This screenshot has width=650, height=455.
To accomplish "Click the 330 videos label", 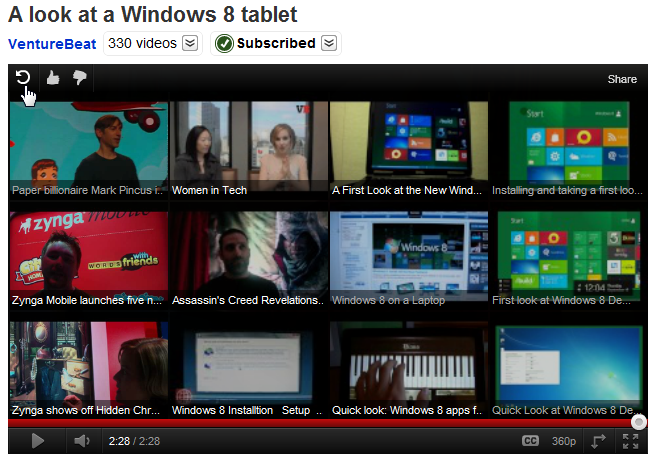I will (142, 43).
